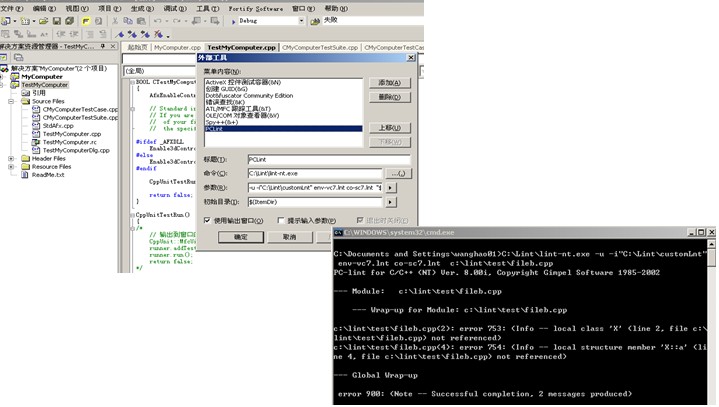Open dropdown arrow next to New Project icon
Viewport: 719px width, 407px height.
(x=15, y=21)
